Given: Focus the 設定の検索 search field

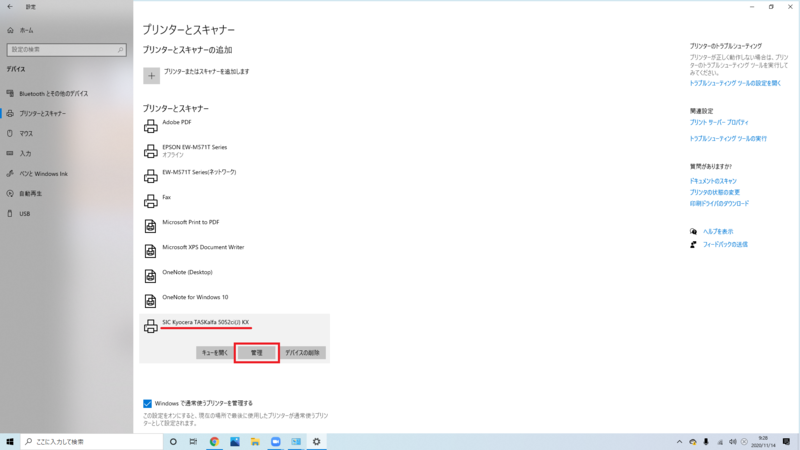Looking at the screenshot, I should (x=66, y=49).
